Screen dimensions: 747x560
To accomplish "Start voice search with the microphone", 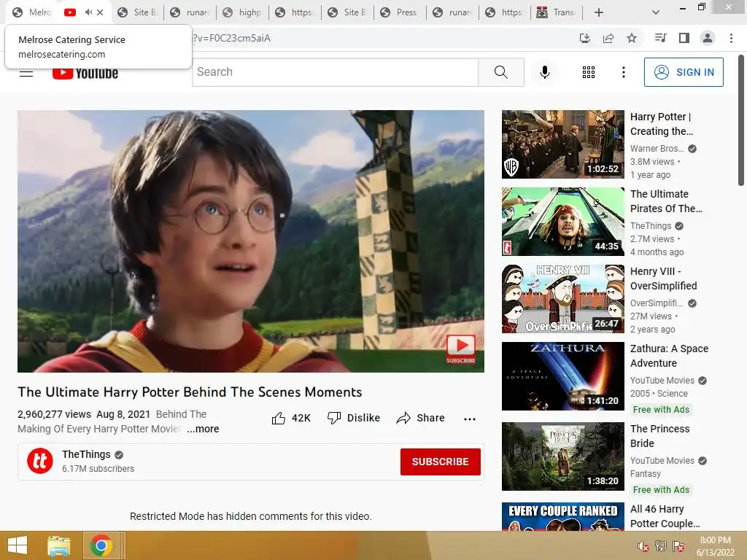I will point(544,72).
